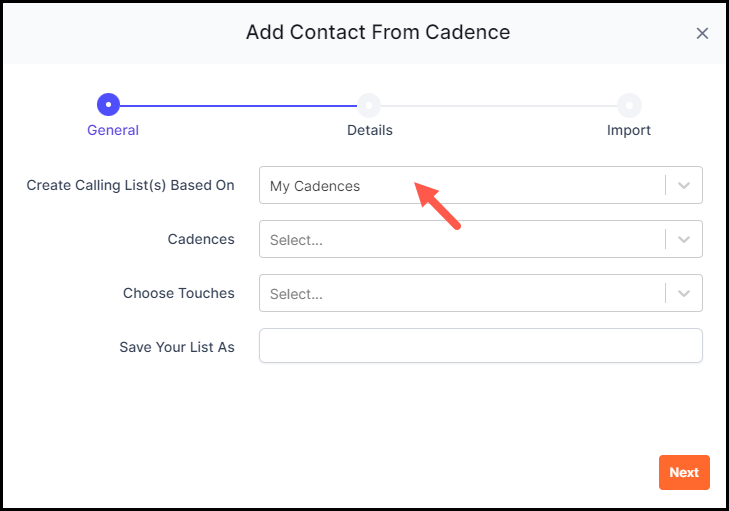Click the Create Calling List(s) Based On label

pos(130,185)
